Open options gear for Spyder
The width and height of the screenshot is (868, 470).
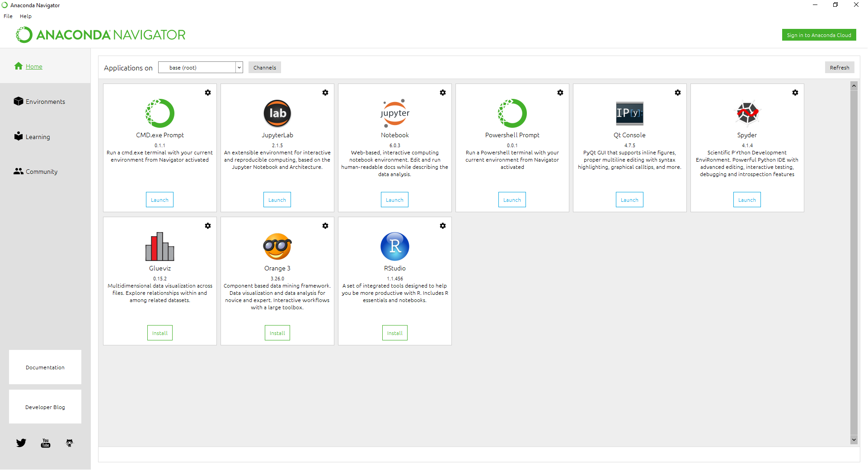coord(795,93)
